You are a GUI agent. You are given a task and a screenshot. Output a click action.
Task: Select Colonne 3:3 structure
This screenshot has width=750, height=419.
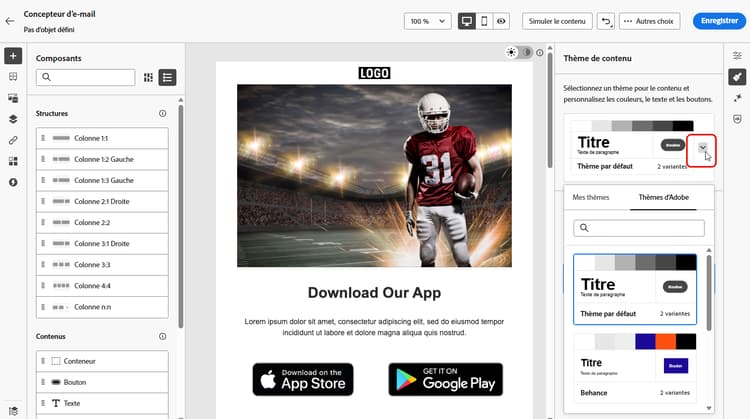[x=102, y=265]
